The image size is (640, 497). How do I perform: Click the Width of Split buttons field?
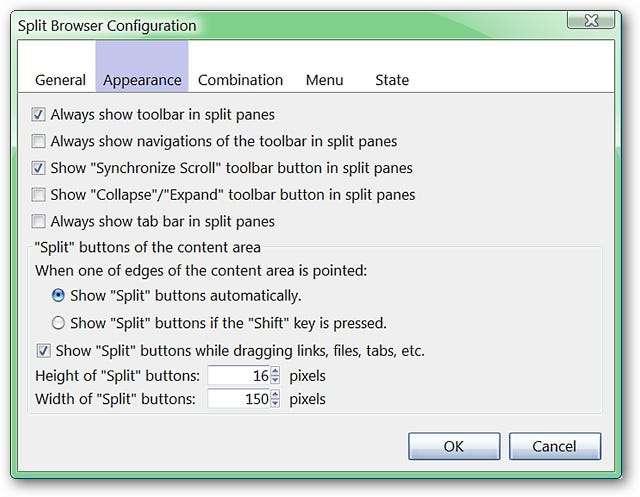[237, 399]
